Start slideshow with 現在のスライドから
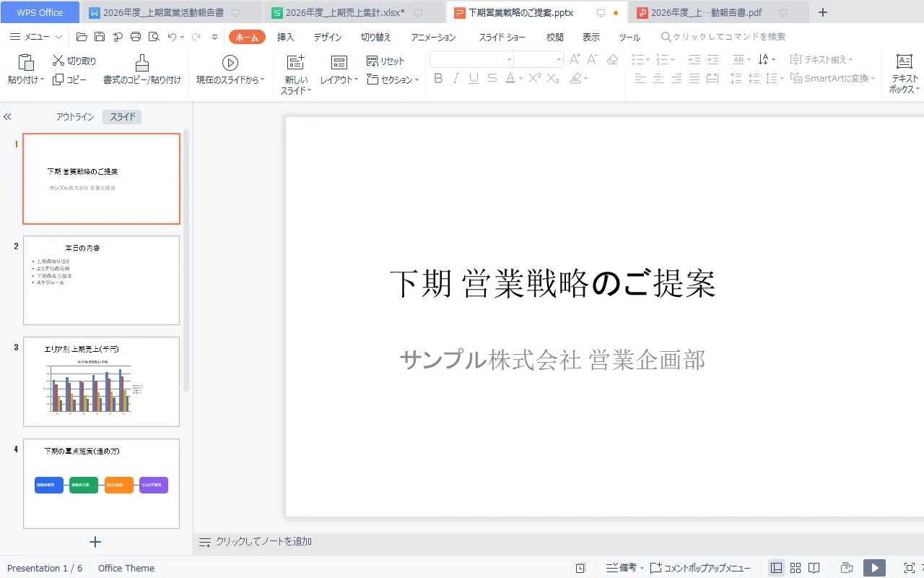The image size is (924, 578). pyautogui.click(x=230, y=70)
